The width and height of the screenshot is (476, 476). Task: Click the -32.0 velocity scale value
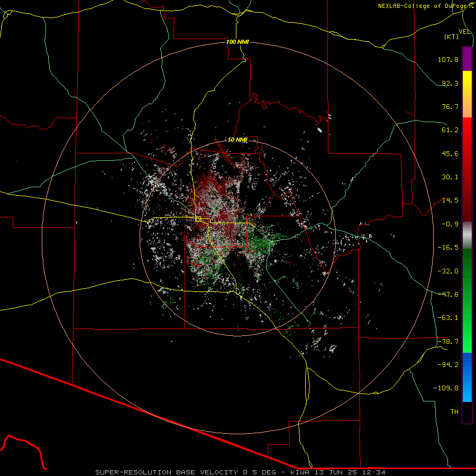pyautogui.click(x=448, y=271)
